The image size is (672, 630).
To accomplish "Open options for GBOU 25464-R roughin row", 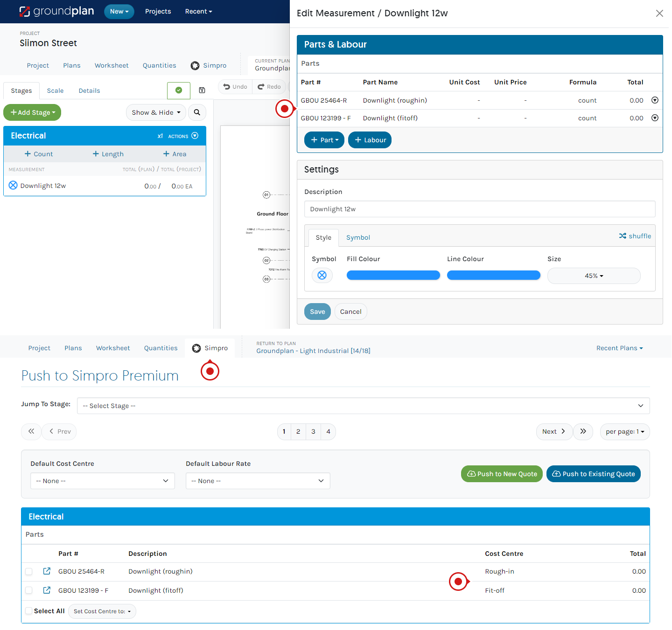I will click(655, 100).
